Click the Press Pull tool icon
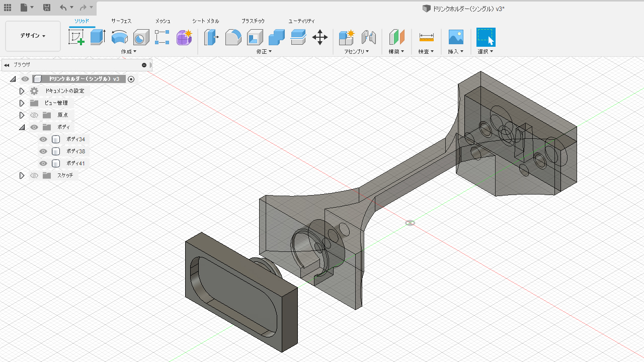The height and width of the screenshot is (362, 644). [211, 37]
